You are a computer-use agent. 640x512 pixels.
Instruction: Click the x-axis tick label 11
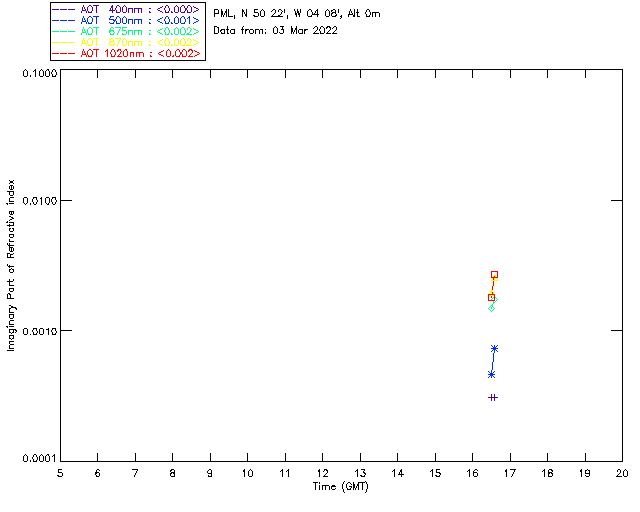[x=285, y=473]
